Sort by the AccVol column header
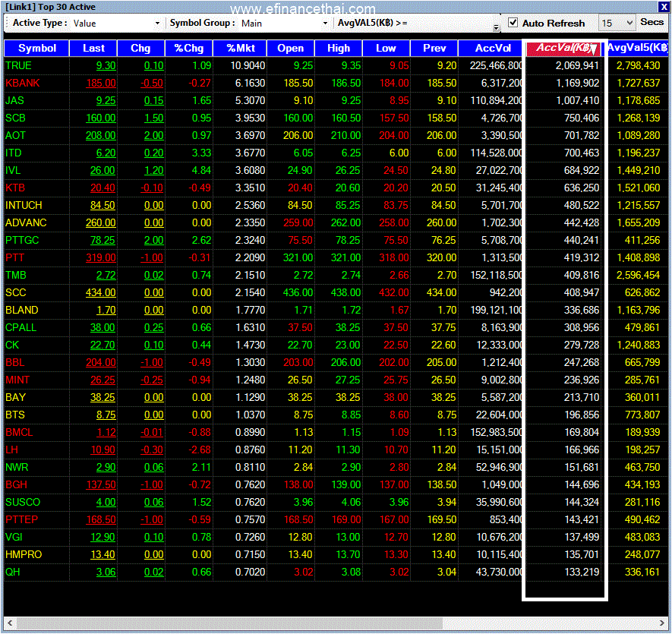Viewport: 672px width, 634px height. pos(493,48)
